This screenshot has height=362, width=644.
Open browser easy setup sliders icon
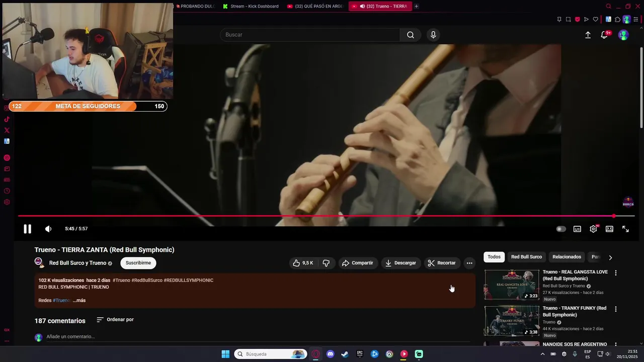pos(635,20)
